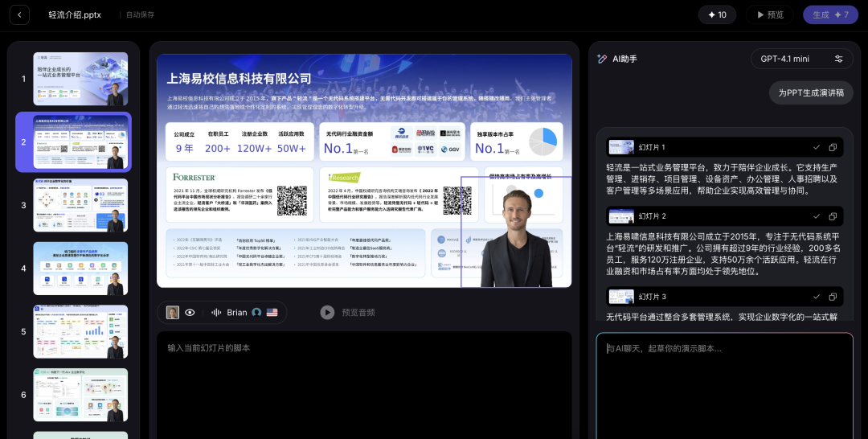Select slide 3 thumbnail

point(80,205)
